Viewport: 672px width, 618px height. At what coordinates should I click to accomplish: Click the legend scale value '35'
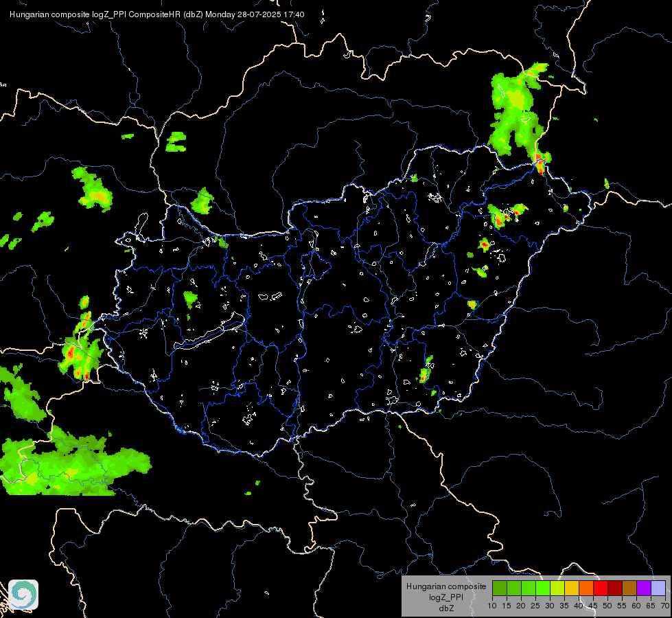tap(564, 606)
